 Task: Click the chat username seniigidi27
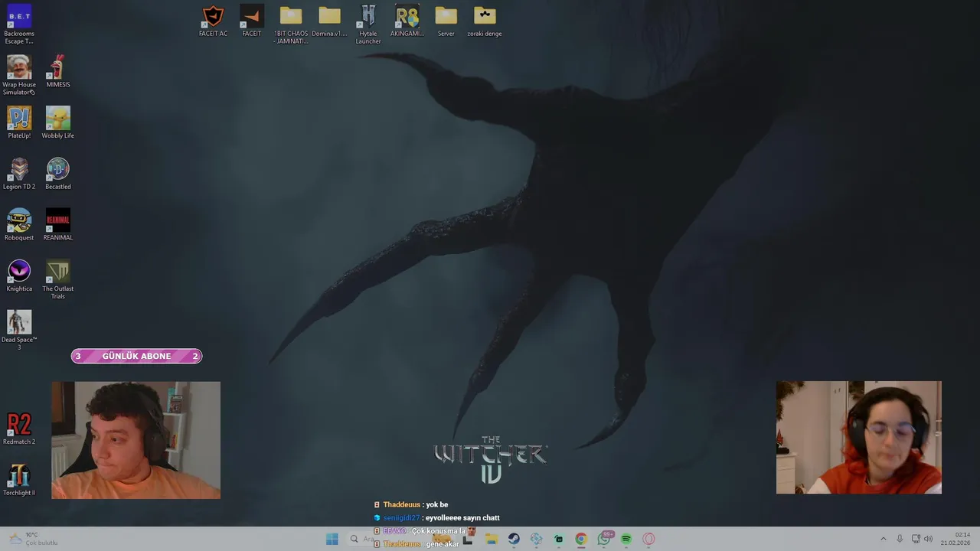point(401,518)
